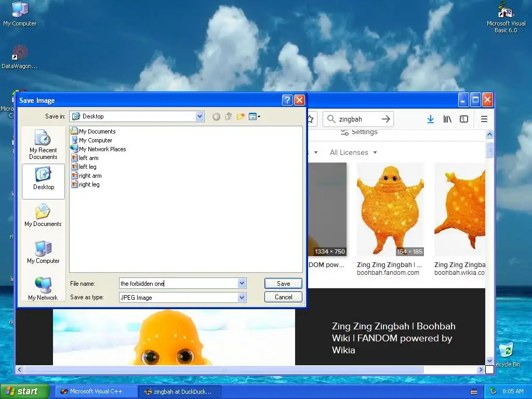Click the system tray icon beside clock
The width and height of the screenshot is (532, 399).
pos(494,392)
